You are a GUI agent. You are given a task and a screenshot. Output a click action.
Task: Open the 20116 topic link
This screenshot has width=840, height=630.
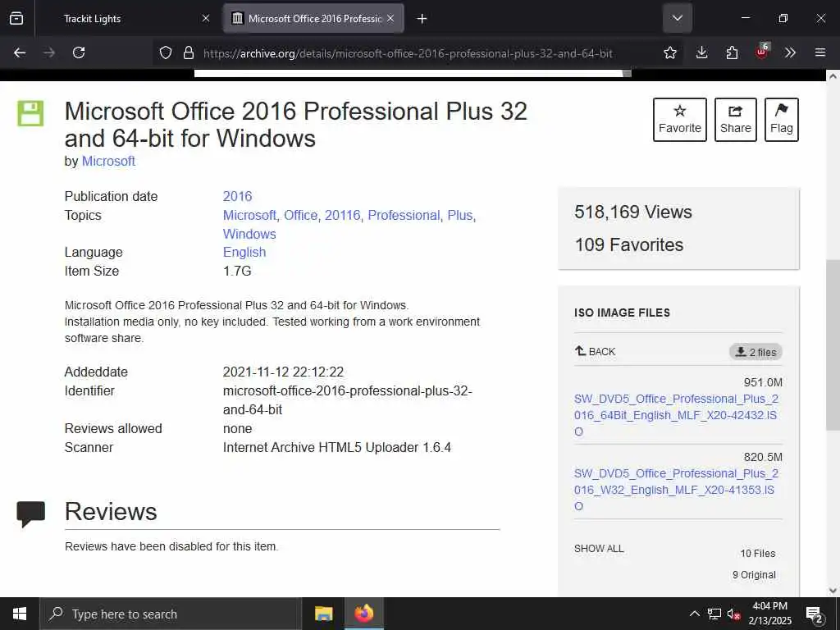coord(342,215)
